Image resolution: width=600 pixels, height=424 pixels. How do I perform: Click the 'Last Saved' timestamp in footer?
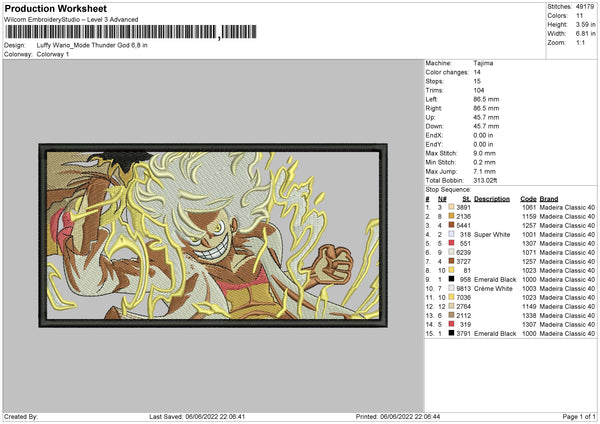197,416
